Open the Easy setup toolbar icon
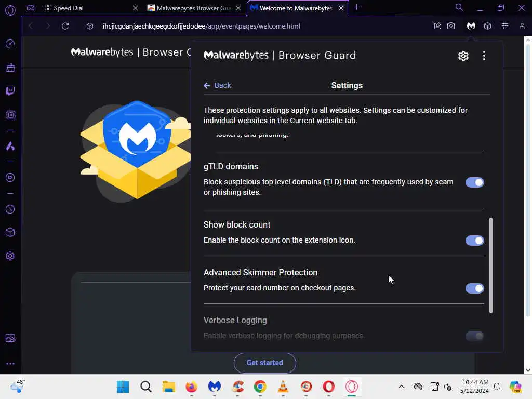The image size is (532, 399). [x=505, y=26]
